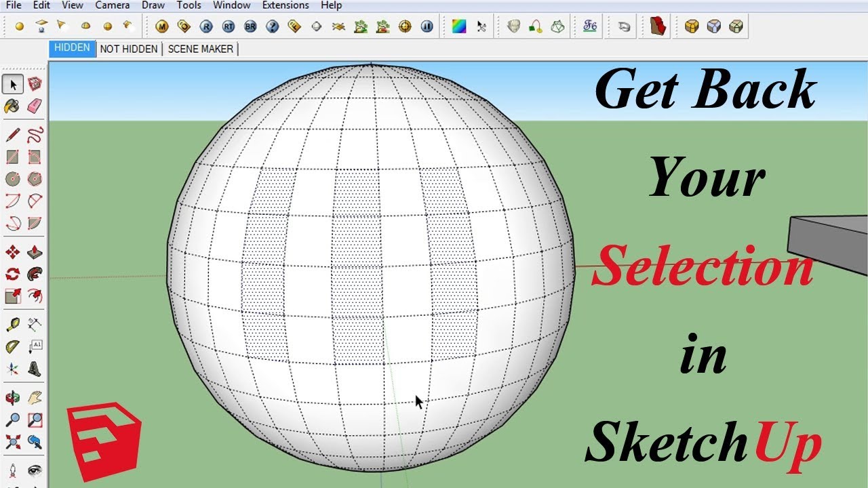This screenshot has height=488, width=868.
Task: Select the 3-Point Arc tool
Action: (x=13, y=223)
